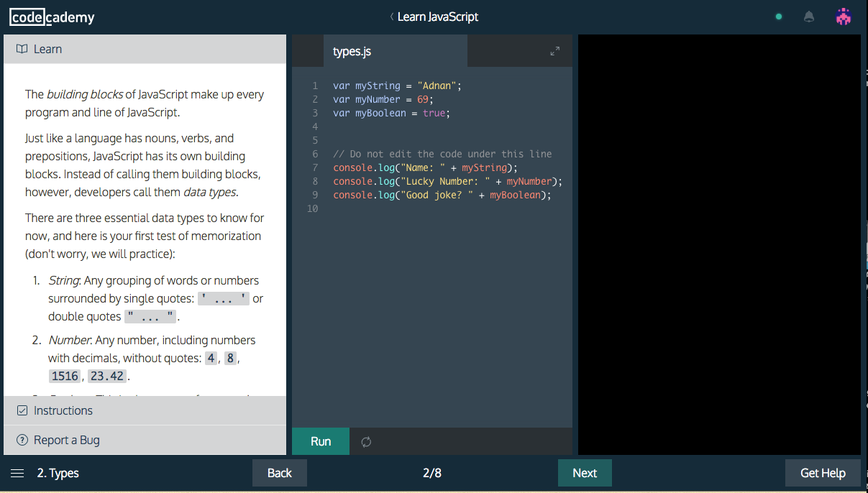Open the Get Help button

coord(823,473)
